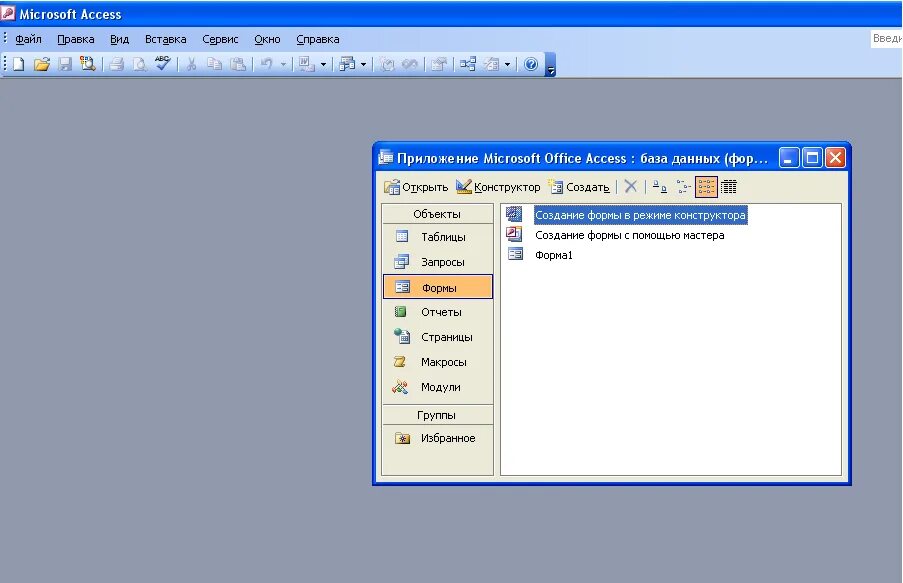
Task: Maximize the database window
Action: click(812, 157)
